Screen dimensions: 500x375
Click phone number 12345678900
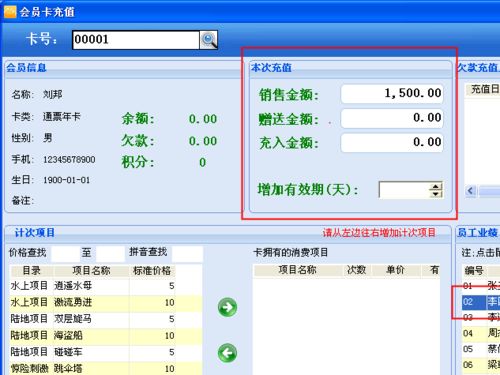pos(69,160)
